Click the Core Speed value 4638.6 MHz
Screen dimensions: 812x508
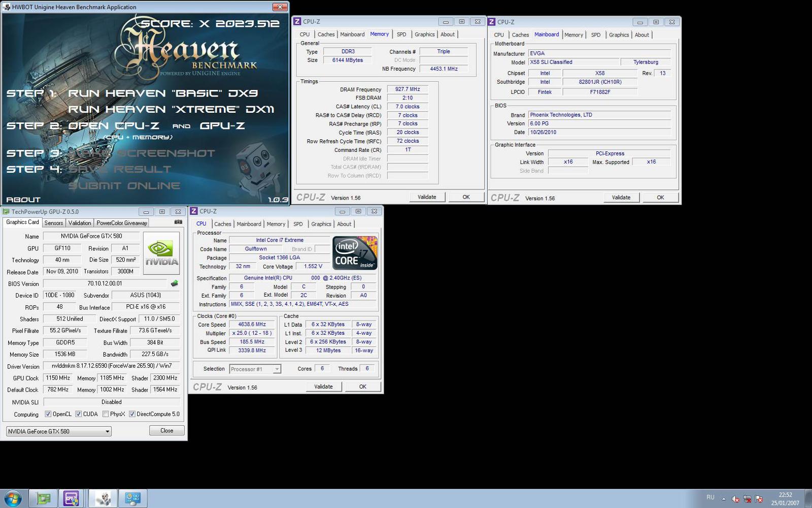pyautogui.click(x=252, y=325)
